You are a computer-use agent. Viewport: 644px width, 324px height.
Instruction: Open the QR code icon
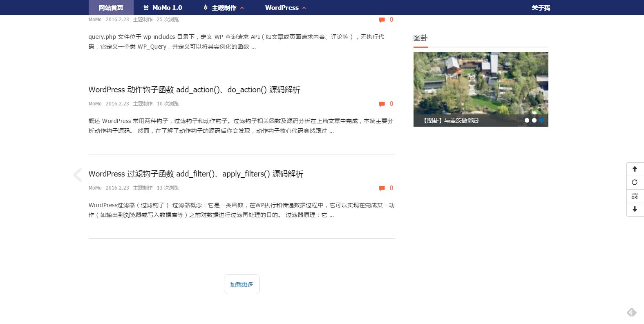[635, 196]
